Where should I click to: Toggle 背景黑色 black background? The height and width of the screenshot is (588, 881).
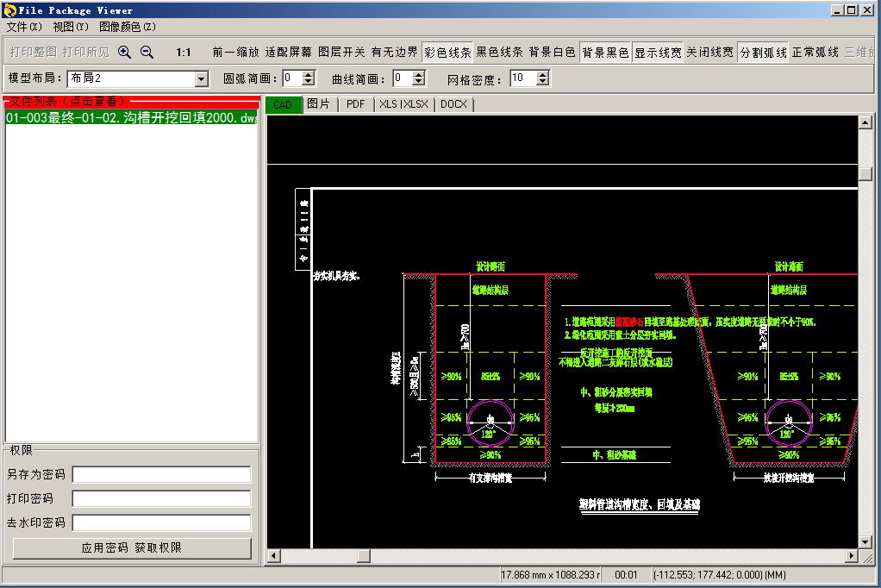click(605, 52)
